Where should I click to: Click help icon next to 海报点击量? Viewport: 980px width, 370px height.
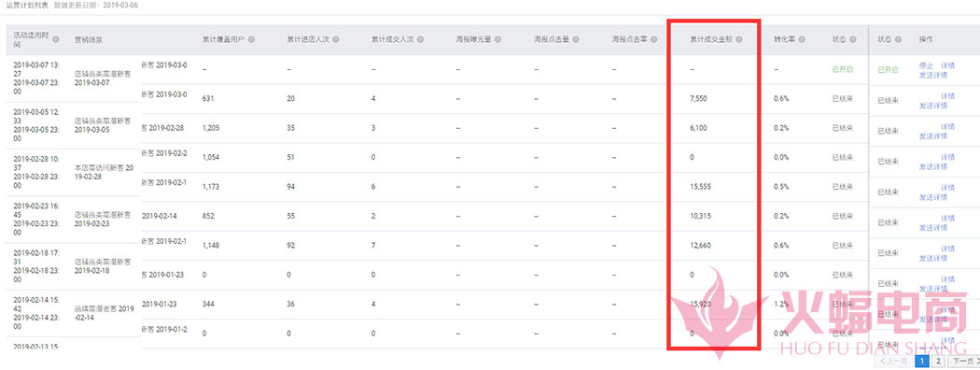(x=576, y=39)
